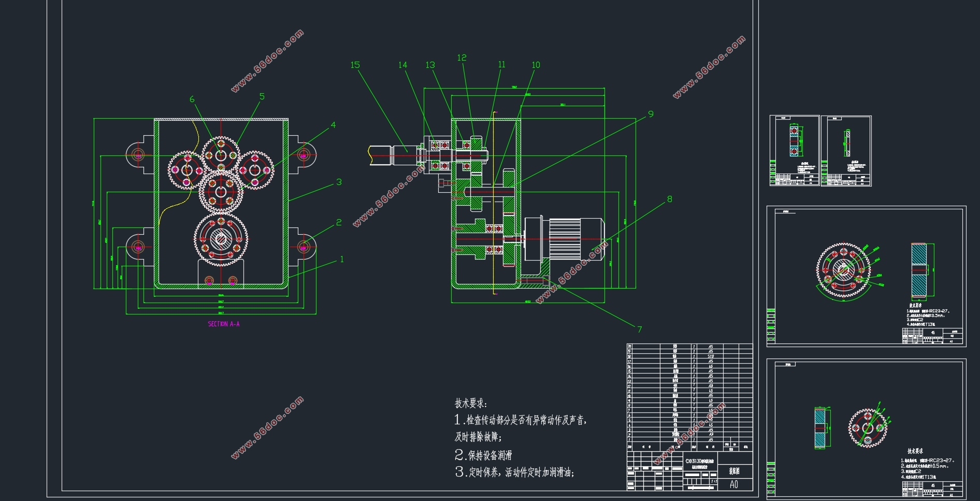Select the large bottom gear in section view
Viewport: 980px width, 501px height.
pos(221,239)
